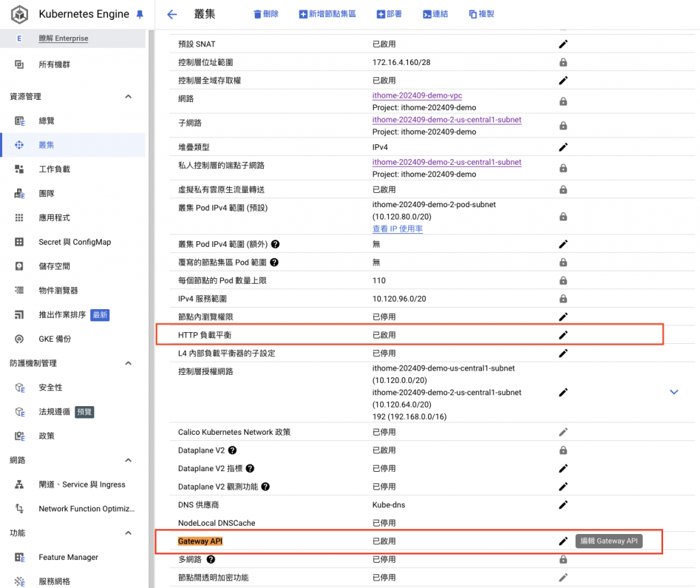Go back using the left arrow

coord(172,14)
